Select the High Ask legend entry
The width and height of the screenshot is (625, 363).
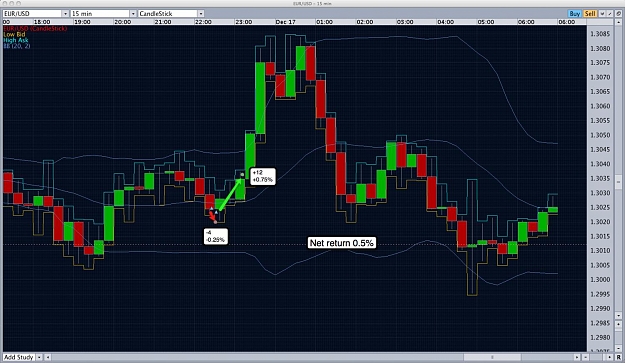[x=16, y=40]
